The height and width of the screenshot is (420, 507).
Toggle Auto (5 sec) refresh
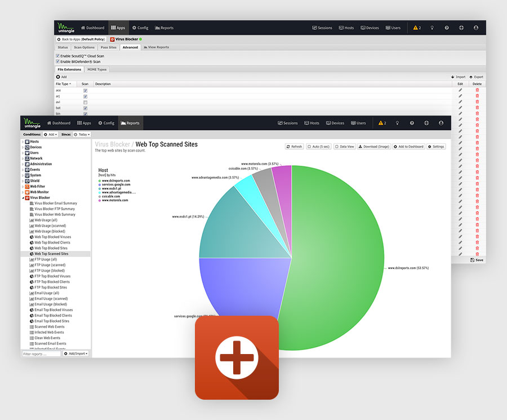(x=318, y=147)
